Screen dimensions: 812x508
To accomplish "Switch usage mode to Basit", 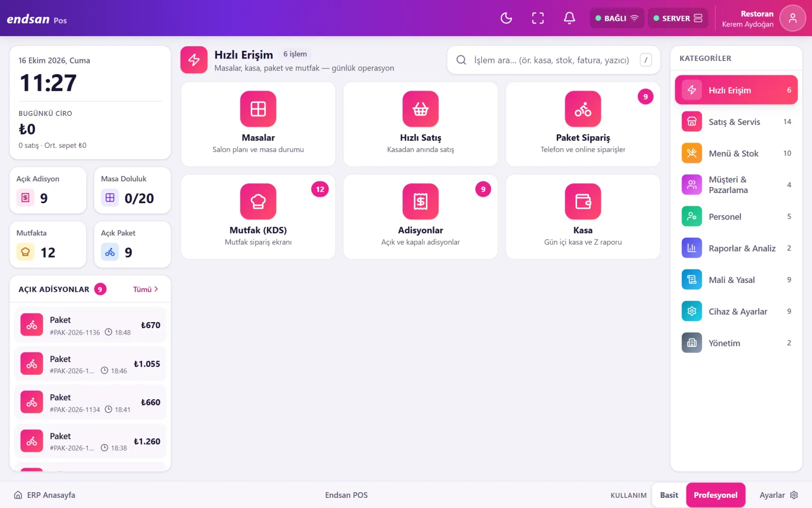I will [x=669, y=495].
